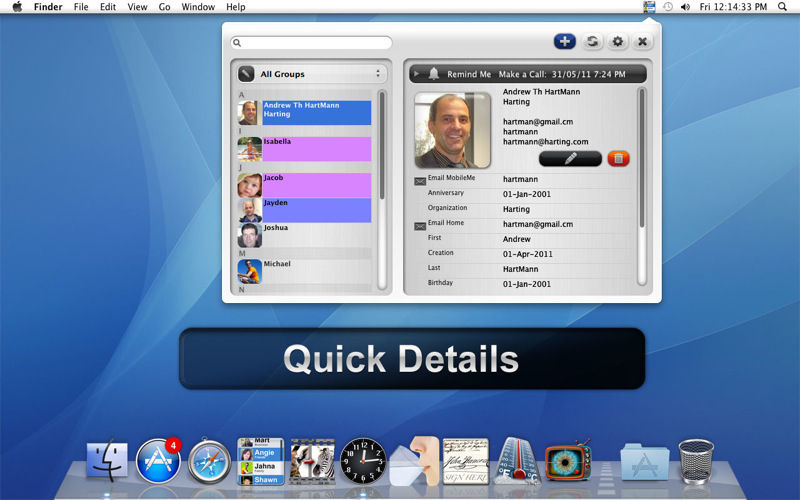Click the Time Machine menu bar icon
The image size is (800, 500).
668,7
